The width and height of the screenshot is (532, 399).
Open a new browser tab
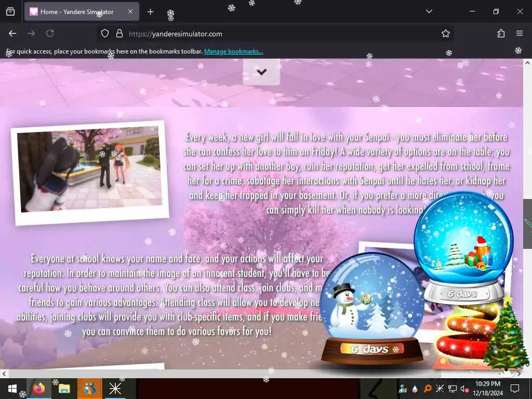click(x=150, y=12)
